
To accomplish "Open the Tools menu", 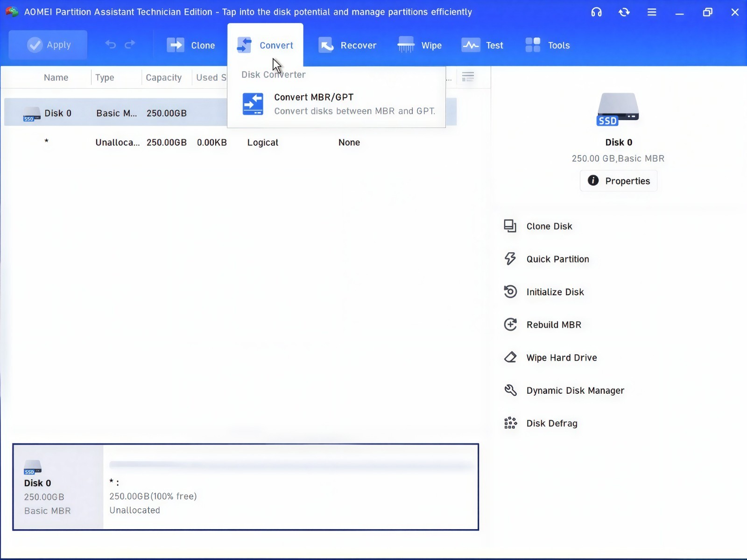I will click(x=548, y=45).
